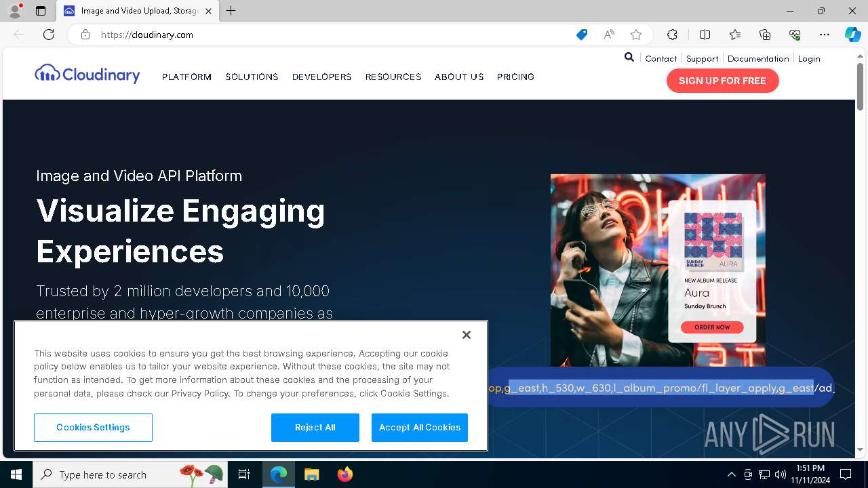
Task: Close the Cloudinary browser tab
Action: click(209, 11)
